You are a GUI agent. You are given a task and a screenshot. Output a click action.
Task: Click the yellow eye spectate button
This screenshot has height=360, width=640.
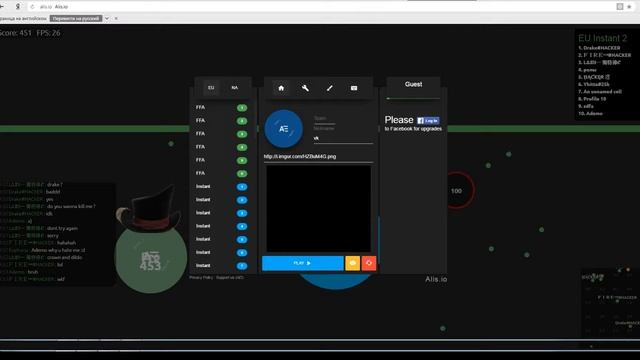click(x=353, y=263)
